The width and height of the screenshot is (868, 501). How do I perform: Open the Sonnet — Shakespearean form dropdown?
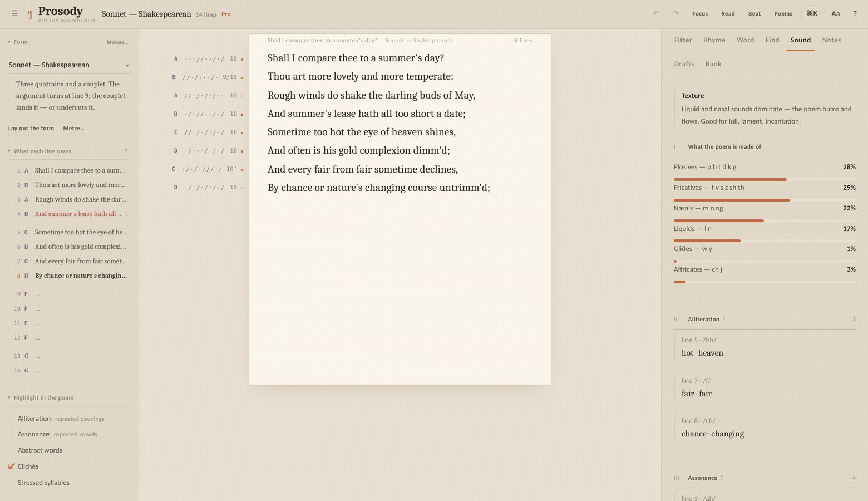pos(69,65)
